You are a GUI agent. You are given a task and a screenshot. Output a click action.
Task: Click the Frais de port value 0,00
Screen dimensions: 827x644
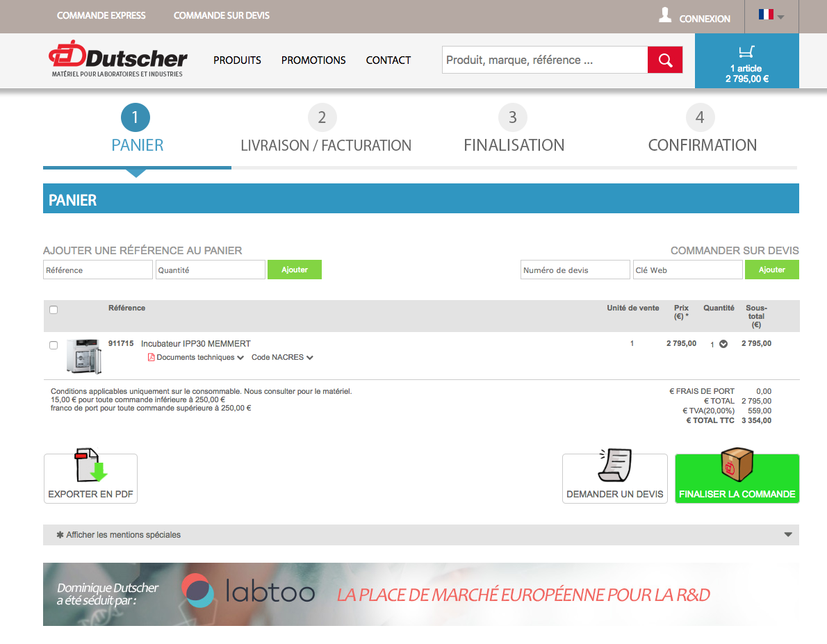pyautogui.click(x=764, y=391)
